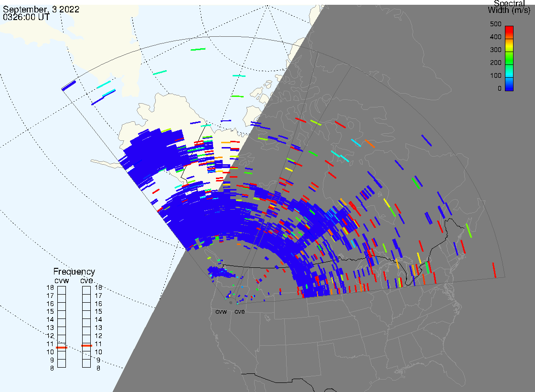The height and width of the screenshot is (392, 535).
Task: Click the cve frequency column header
Action: (86, 280)
